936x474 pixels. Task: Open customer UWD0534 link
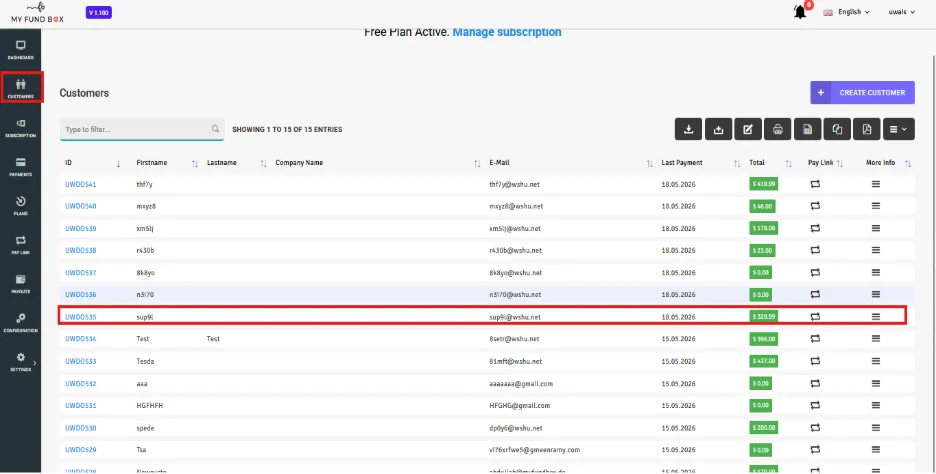click(81, 339)
